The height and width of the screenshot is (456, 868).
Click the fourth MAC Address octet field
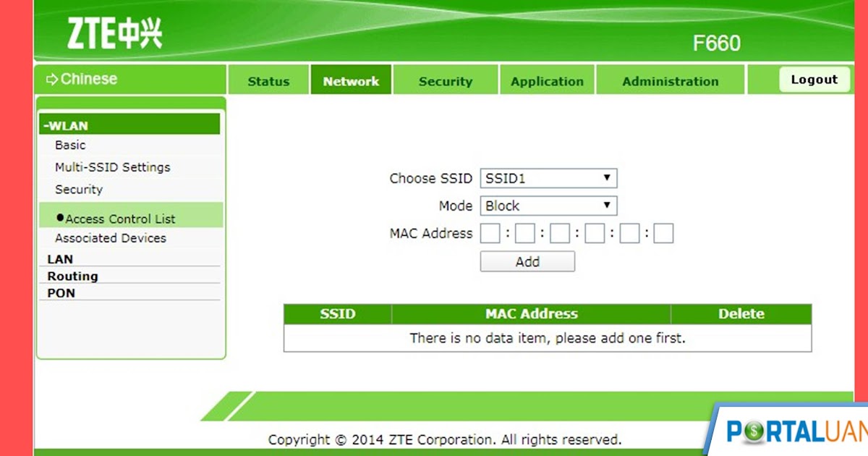595,233
